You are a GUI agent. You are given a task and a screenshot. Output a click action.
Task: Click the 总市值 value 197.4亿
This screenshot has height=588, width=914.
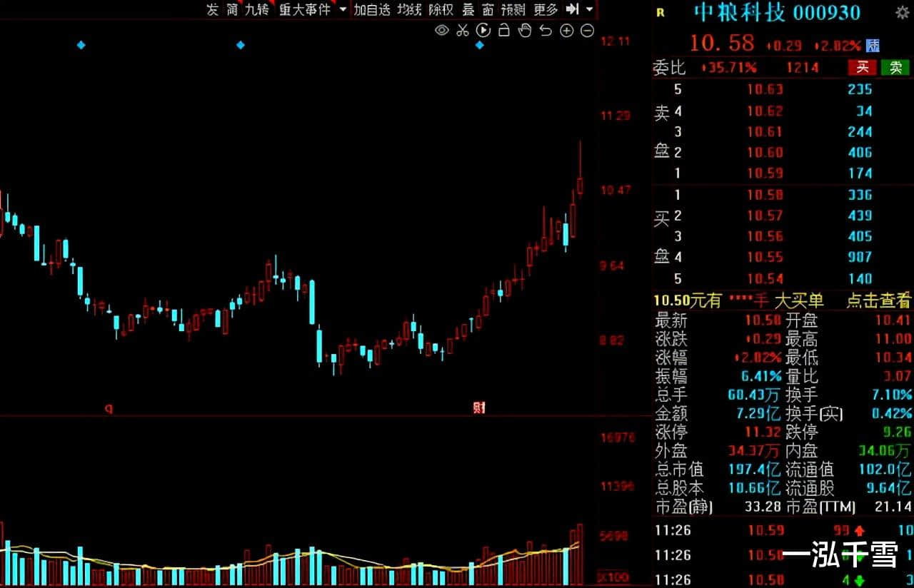point(754,470)
